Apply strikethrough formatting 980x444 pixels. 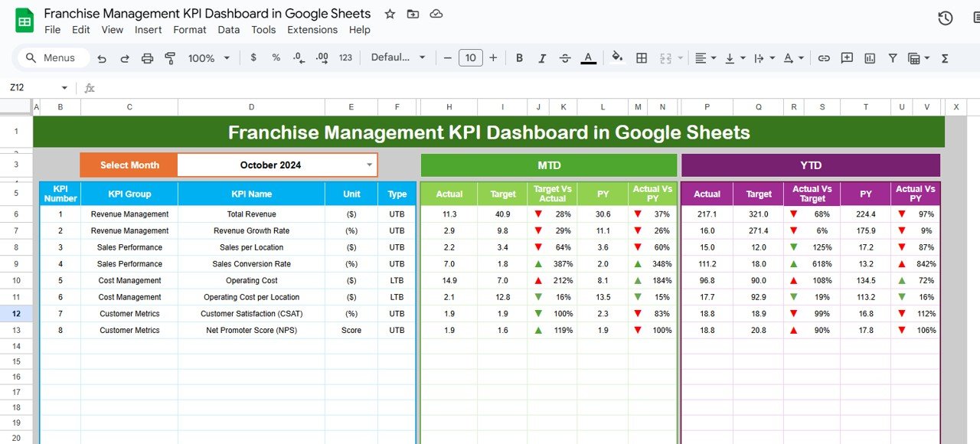pyautogui.click(x=565, y=57)
